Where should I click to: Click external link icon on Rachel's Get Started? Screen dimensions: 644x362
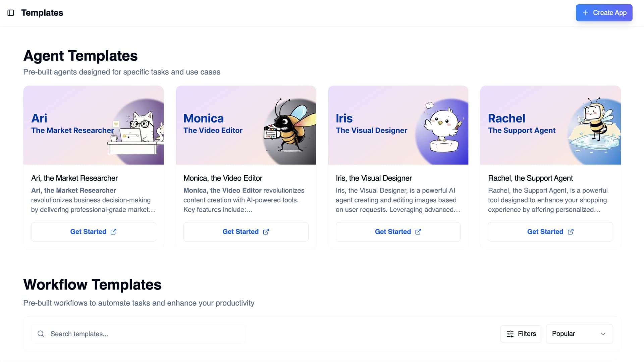[x=571, y=232]
